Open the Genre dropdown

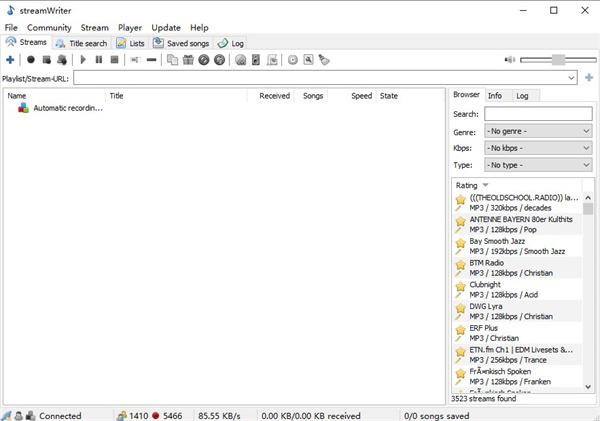coord(537,131)
